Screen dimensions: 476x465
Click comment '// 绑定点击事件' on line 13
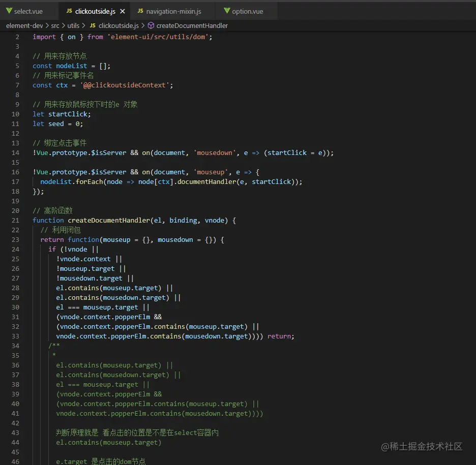click(x=59, y=143)
